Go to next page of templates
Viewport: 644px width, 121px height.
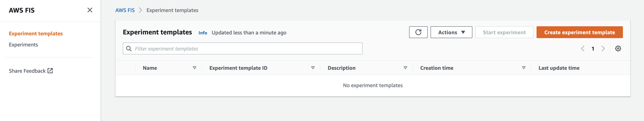(603, 48)
